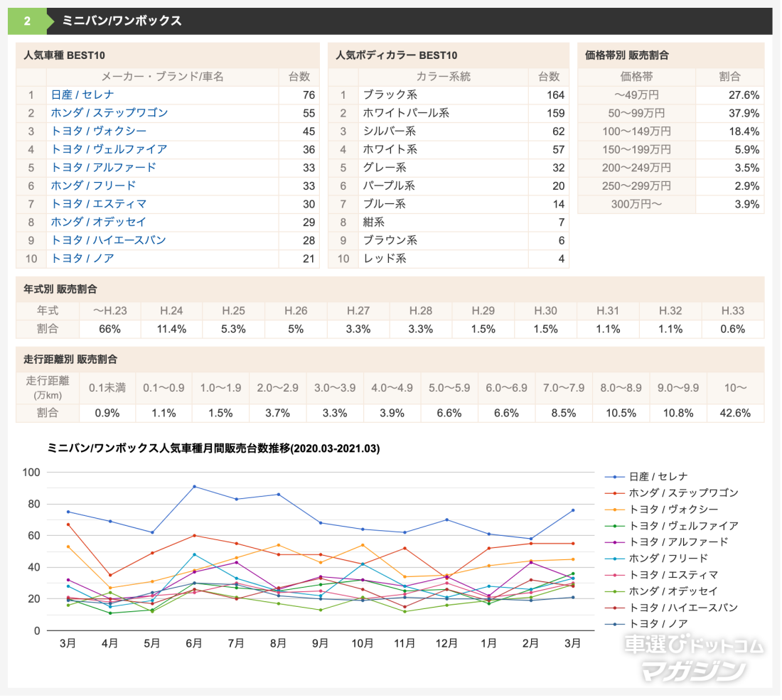Click legend entry トヨタ / ヴェルファイア
The image size is (782, 700).
coord(671,526)
